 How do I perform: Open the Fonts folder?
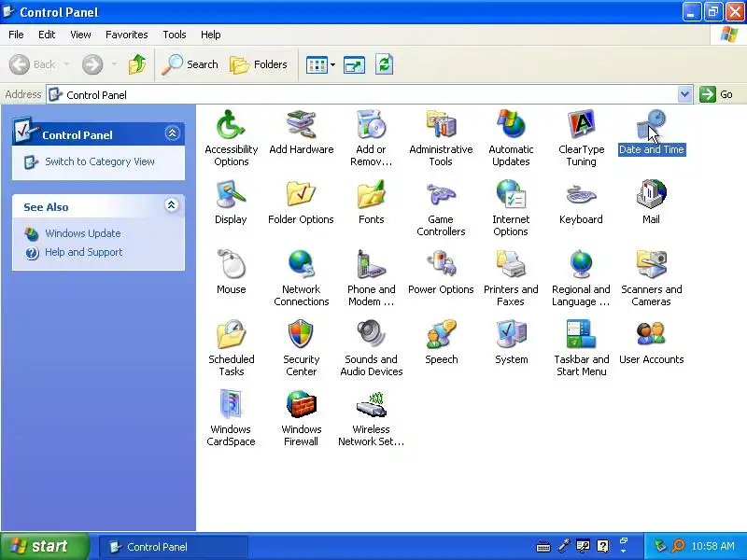(x=371, y=203)
